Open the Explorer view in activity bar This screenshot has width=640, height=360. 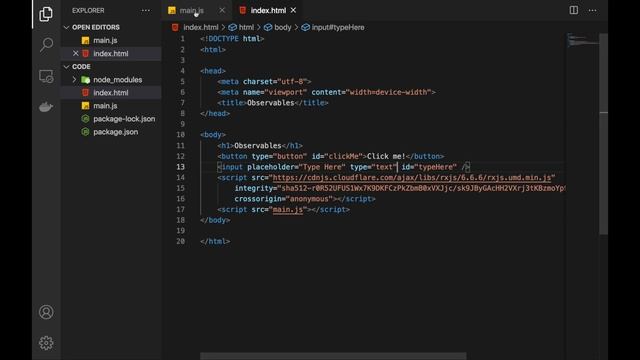[46, 14]
